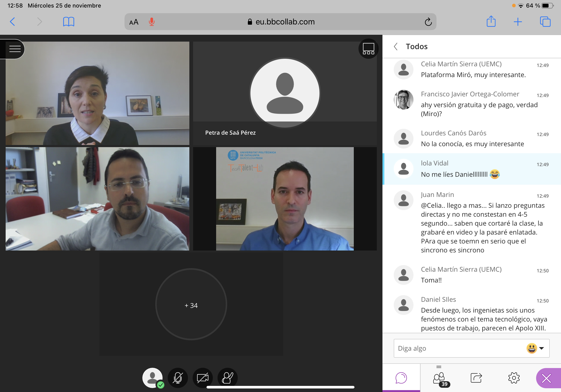
Task: Go back from Todos chat
Action: point(396,47)
